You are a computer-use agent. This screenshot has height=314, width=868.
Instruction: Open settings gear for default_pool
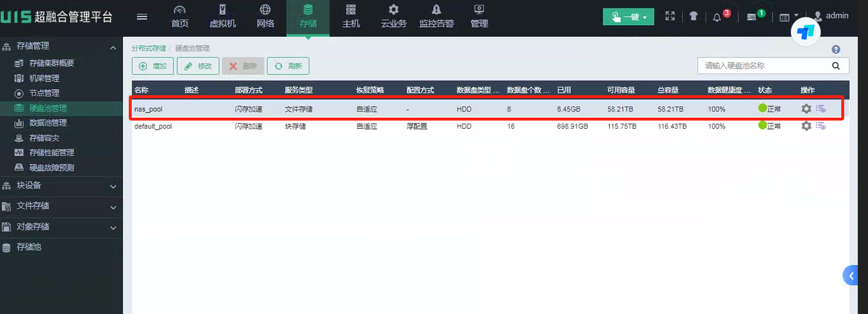click(806, 126)
